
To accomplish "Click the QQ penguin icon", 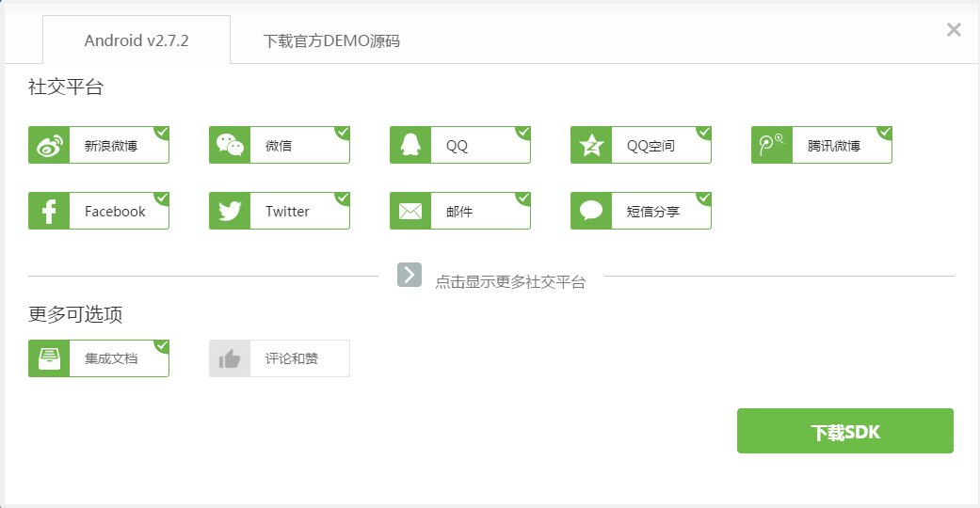I will click(410, 145).
